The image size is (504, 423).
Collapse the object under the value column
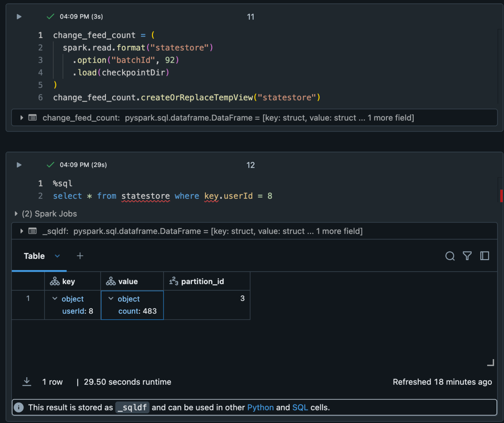pos(111,299)
